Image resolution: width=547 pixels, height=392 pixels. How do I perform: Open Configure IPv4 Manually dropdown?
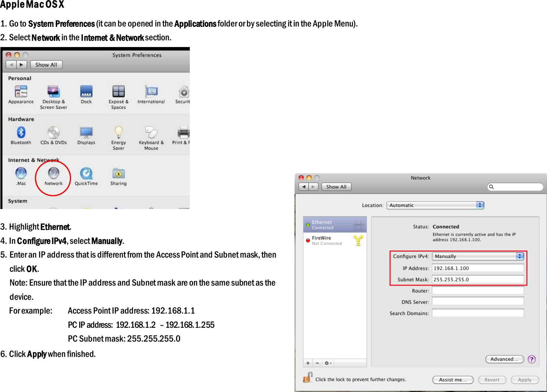click(x=478, y=256)
